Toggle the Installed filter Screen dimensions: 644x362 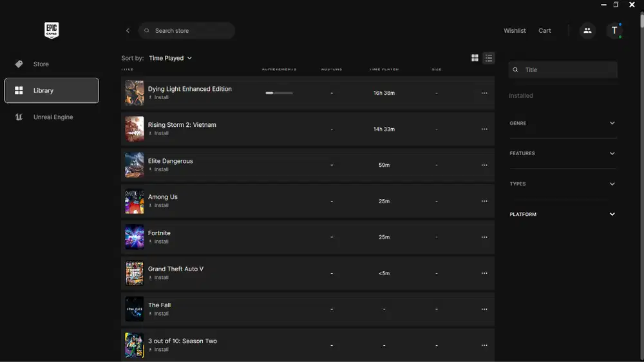521,95
